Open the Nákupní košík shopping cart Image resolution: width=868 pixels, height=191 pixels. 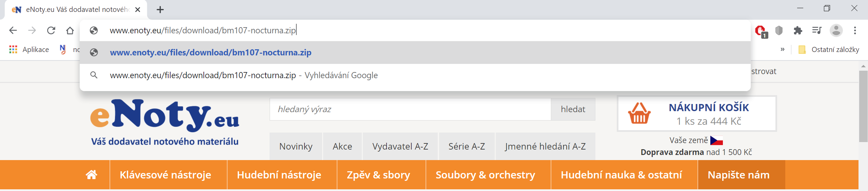point(697,114)
